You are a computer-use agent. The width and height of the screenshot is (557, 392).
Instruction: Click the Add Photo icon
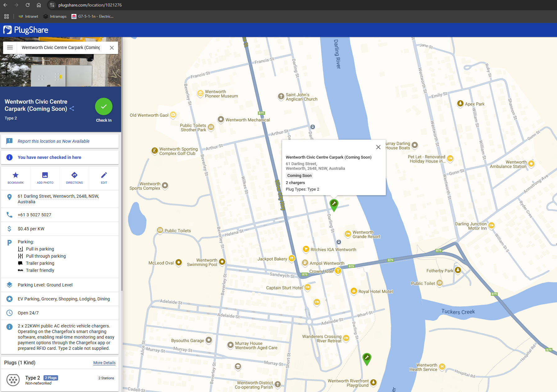[x=45, y=178]
